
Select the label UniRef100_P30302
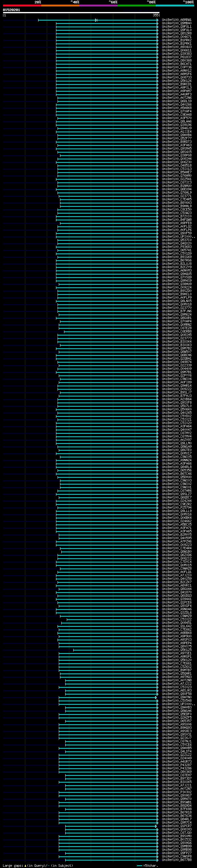176,792
